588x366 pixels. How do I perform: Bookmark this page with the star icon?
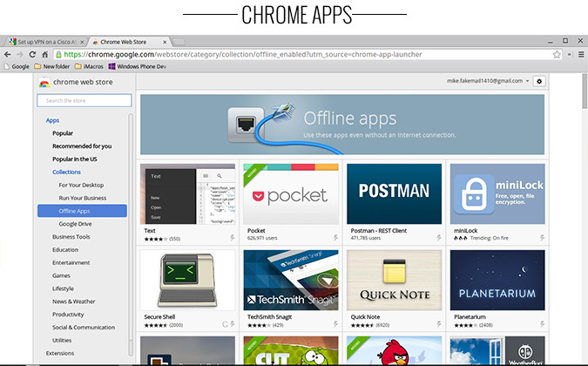point(557,54)
